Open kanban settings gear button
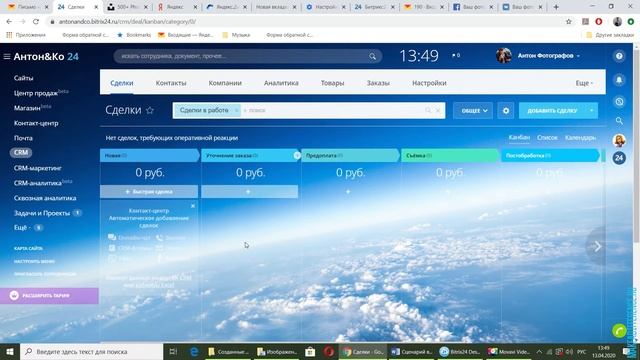 point(506,111)
